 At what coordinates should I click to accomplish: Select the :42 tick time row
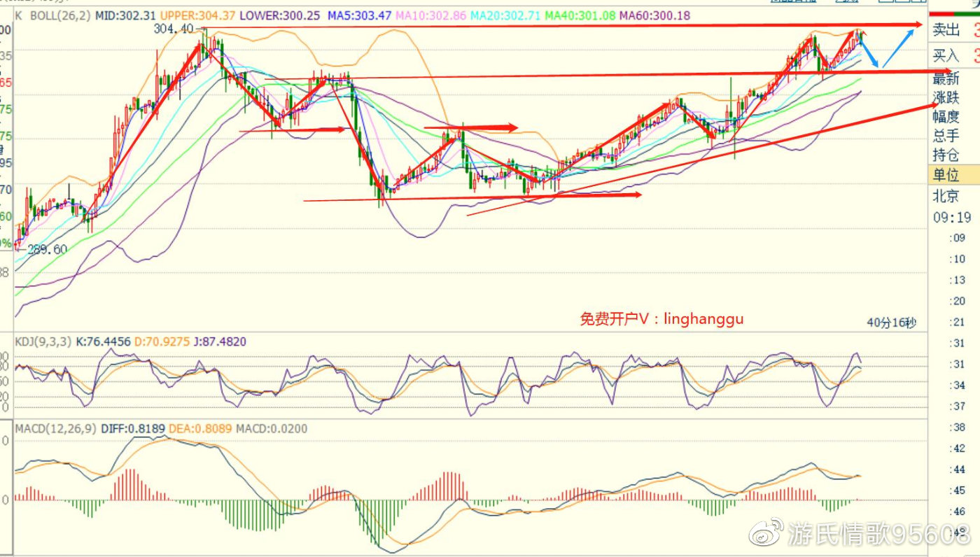(958, 448)
